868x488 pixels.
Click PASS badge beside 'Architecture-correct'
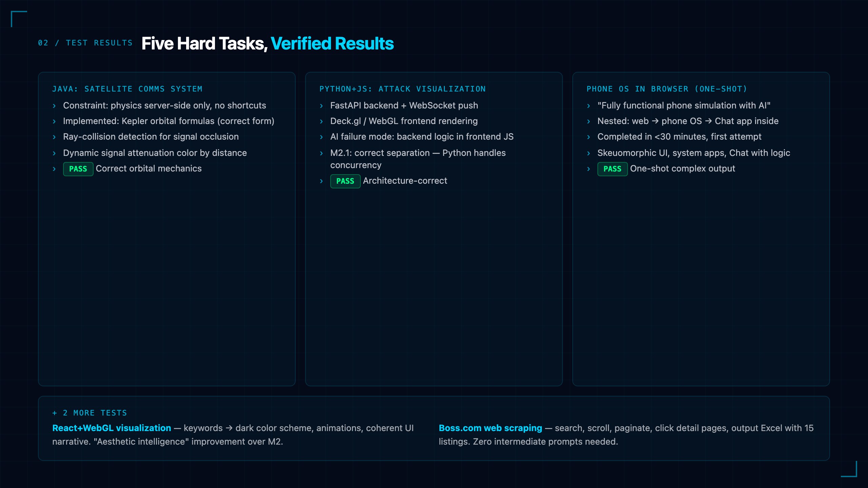pos(345,181)
